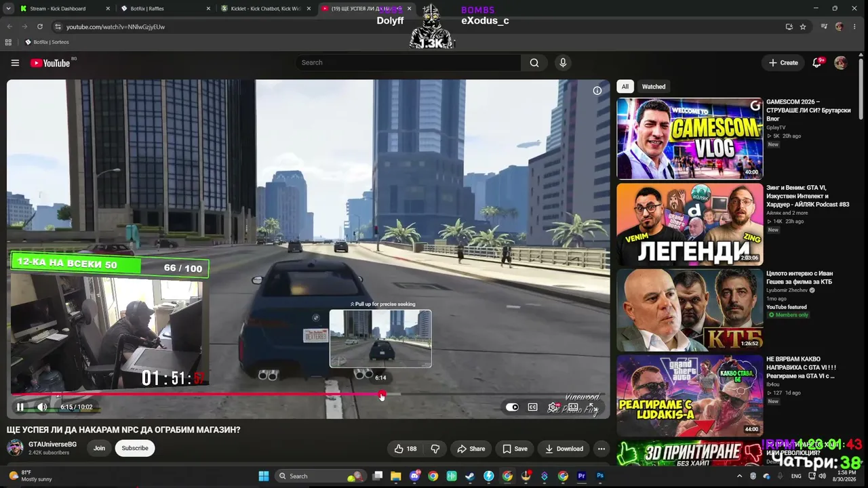Go back to the previous page
Screen dimensions: 868x488
9,26
